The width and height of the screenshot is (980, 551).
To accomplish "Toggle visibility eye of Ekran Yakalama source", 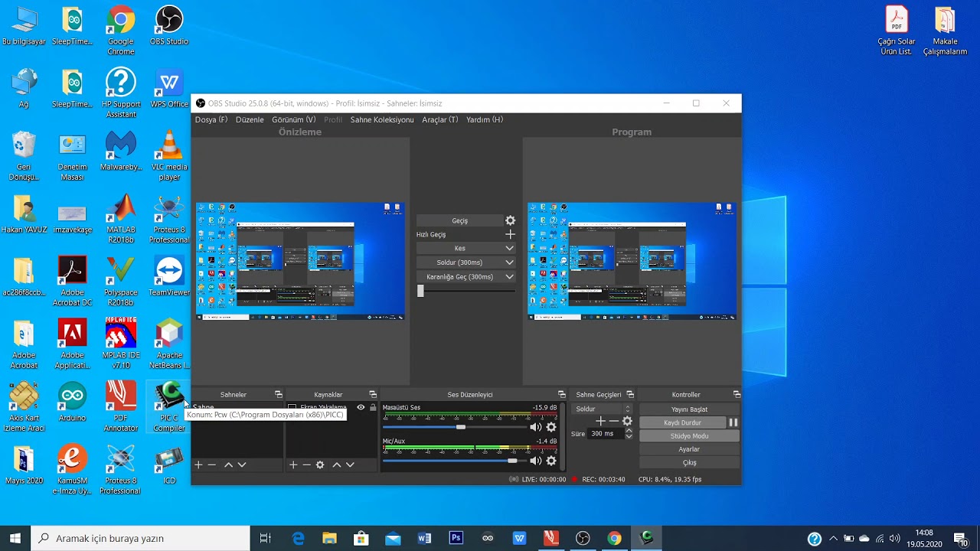I will (361, 408).
